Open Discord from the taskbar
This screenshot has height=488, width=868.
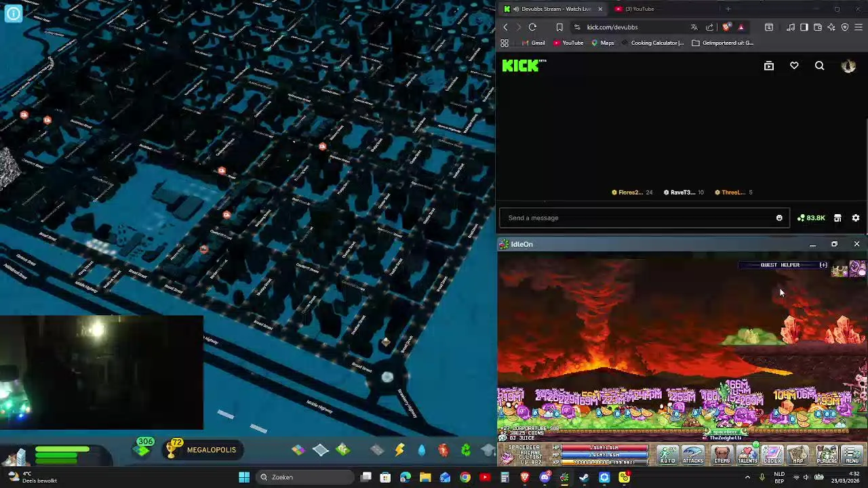545,477
